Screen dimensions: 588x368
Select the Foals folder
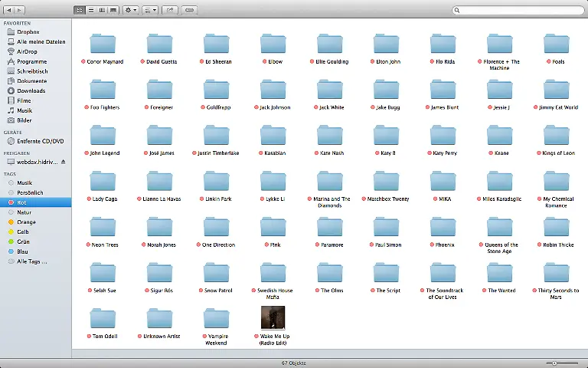click(557, 44)
